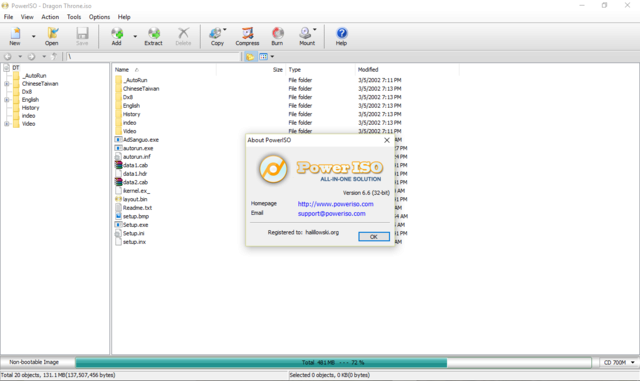Open the View menu
This screenshot has height=381, width=640.
[27, 17]
